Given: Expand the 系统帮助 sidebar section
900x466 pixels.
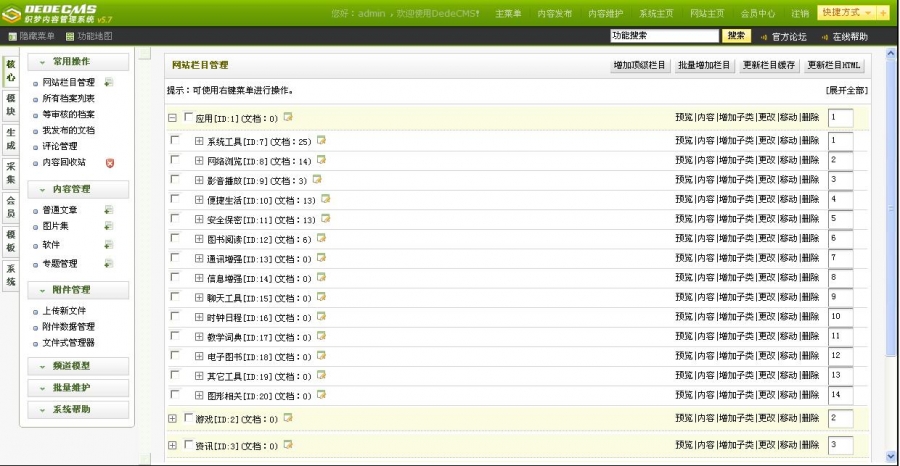Looking at the screenshot, I should pyautogui.click(x=78, y=410).
